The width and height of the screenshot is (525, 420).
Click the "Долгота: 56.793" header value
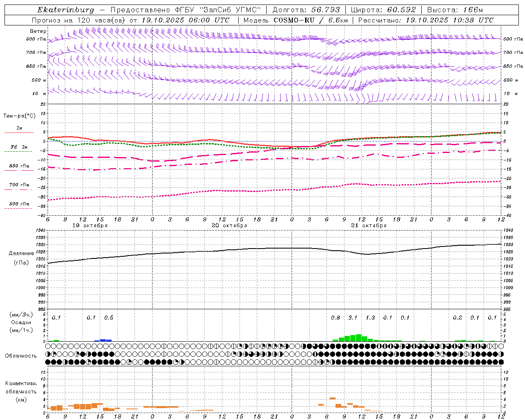(x=306, y=10)
